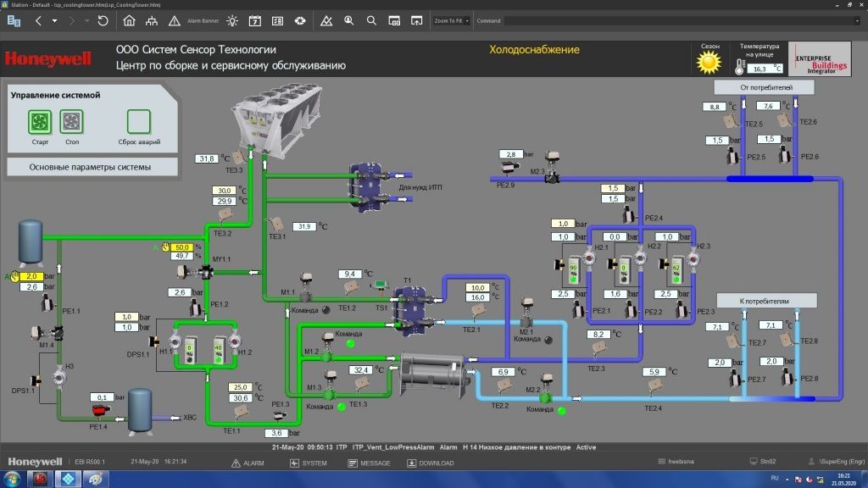This screenshot has height=488, width=868.
Task: Click the Home page toolbar icon
Action: [129, 20]
